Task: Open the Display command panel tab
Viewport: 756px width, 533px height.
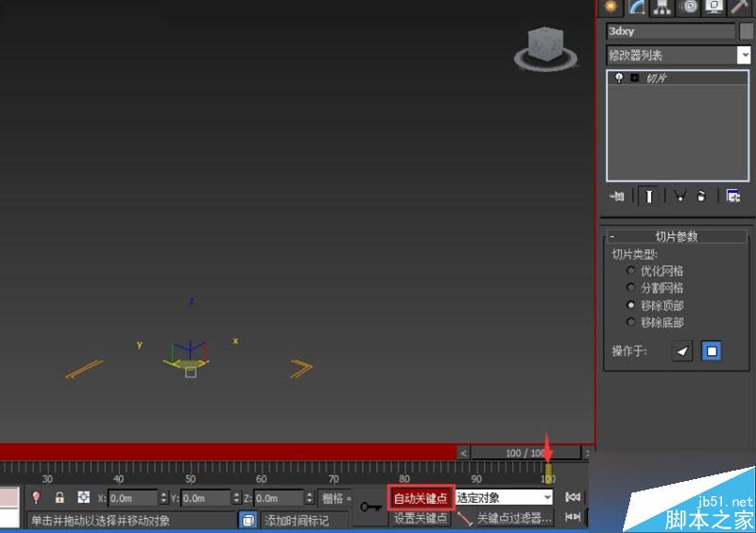Action: point(713,7)
